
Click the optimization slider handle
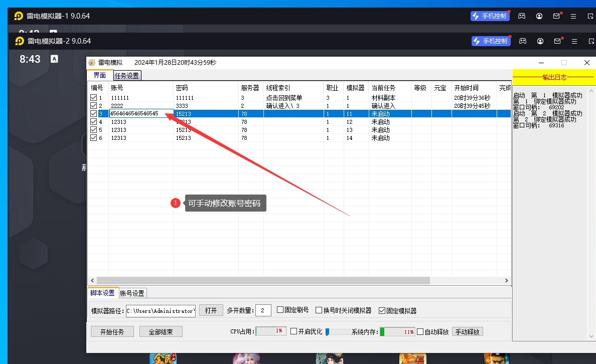click(327, 332)
